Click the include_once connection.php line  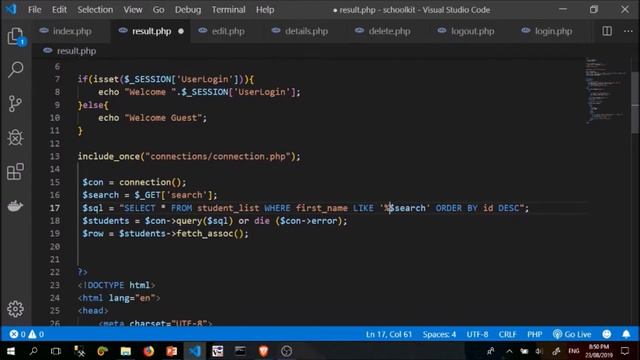click(x=189, y=156)
